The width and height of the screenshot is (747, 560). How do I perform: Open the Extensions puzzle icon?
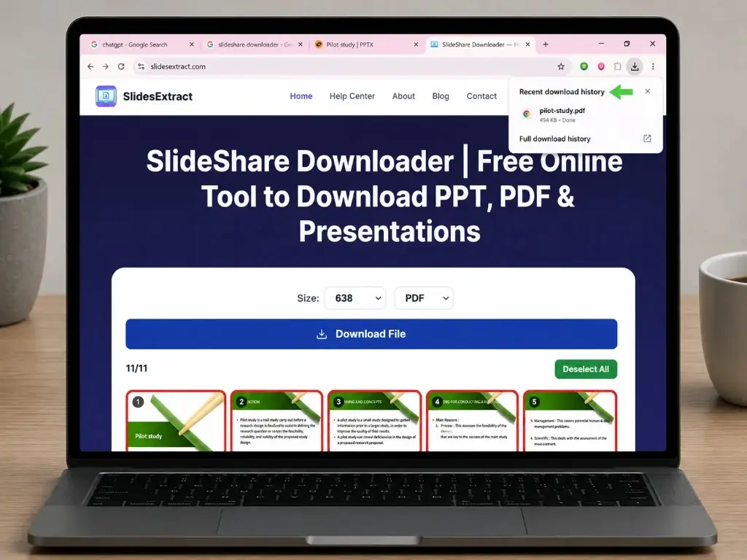(617, 66)
